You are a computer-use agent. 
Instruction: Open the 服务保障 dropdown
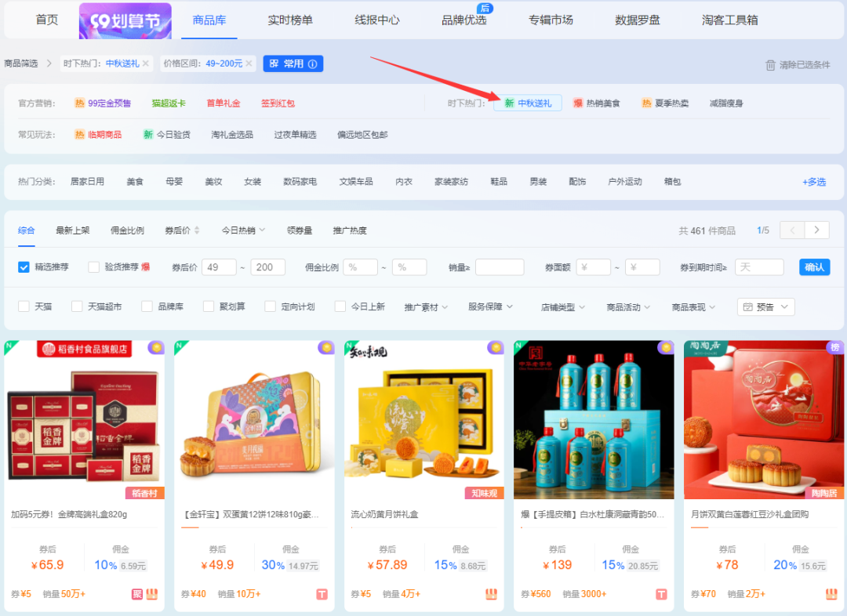[490, 306]
